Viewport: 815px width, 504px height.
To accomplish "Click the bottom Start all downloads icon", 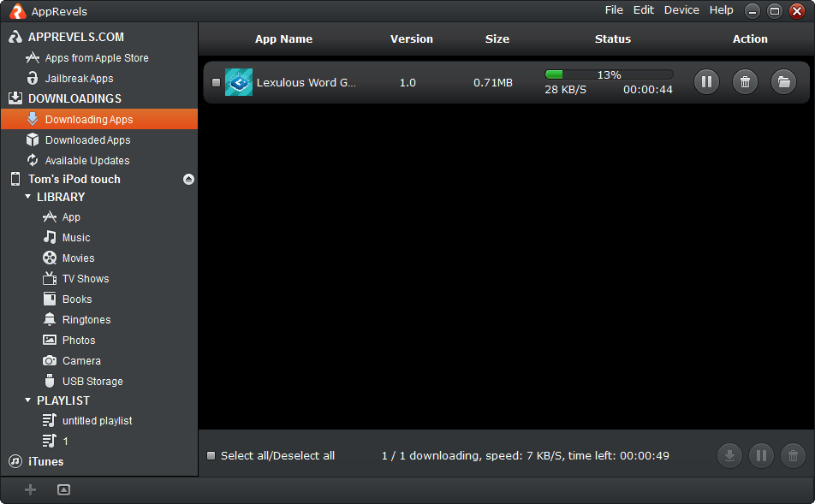I will point(729,456).
